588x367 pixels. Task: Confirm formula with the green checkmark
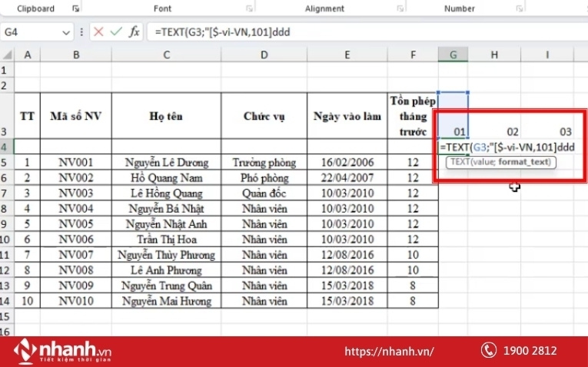tap(116, 31)
